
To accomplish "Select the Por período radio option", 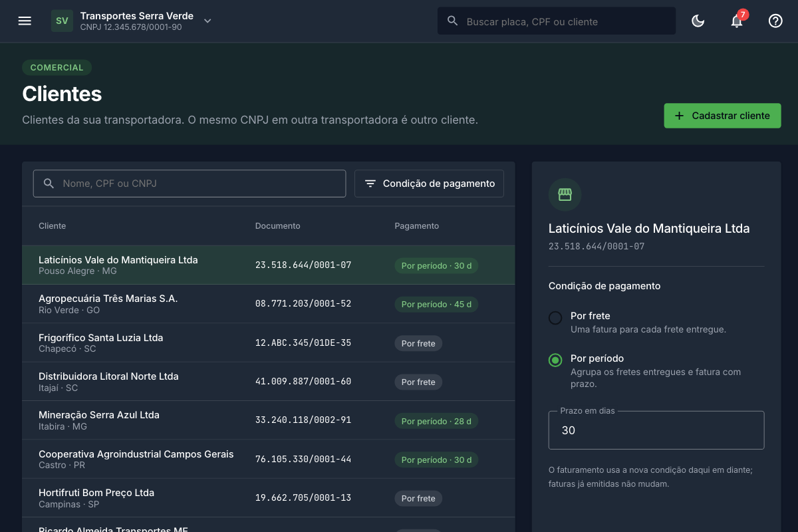I will [x=555, y=360].
